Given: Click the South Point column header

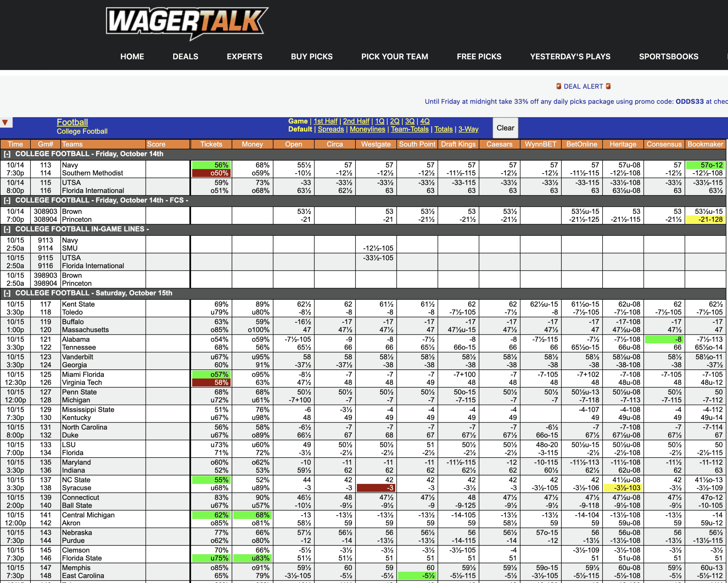Looking at the screenshot, I should click(x=417, y=144).
